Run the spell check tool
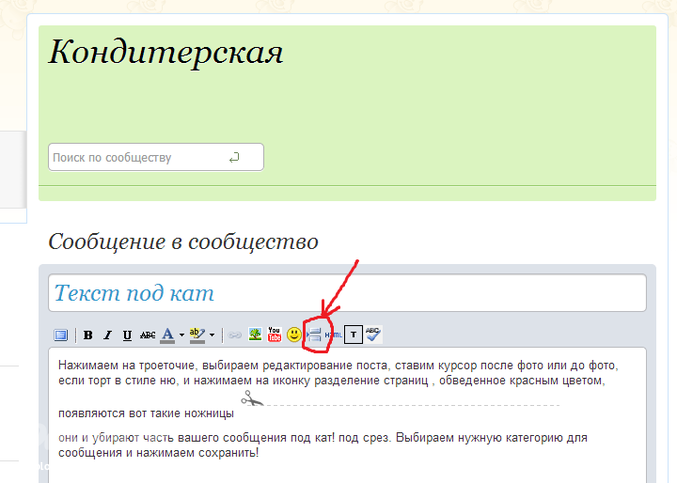The height and width of the screenshot is (483, 677). click(373, 334)
